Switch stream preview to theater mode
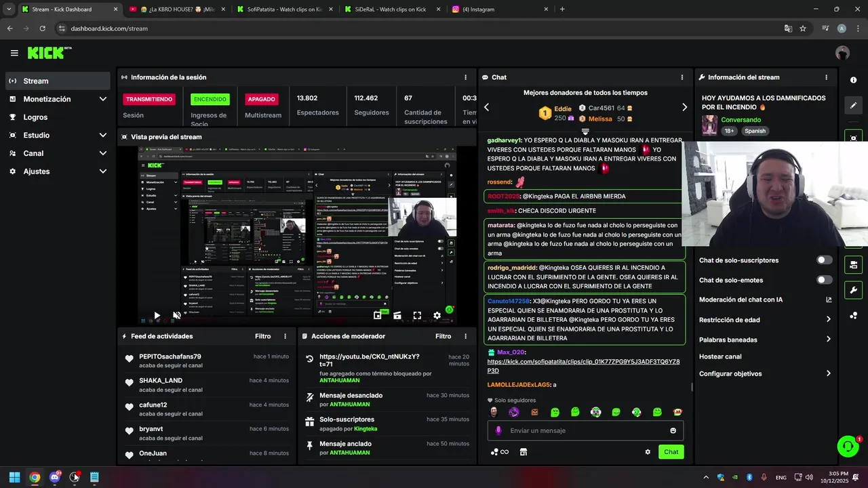Image resolution: width=868 pixels, height=488 pixels. (x=397, y=315)
